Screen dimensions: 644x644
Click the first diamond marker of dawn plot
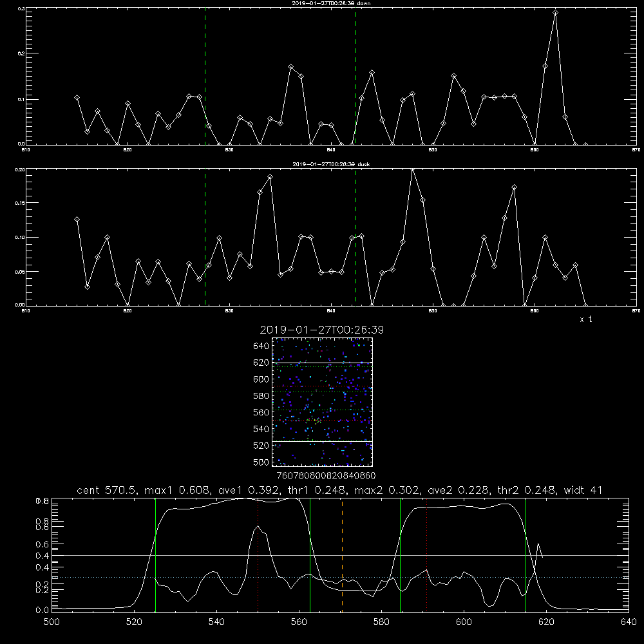77,98
